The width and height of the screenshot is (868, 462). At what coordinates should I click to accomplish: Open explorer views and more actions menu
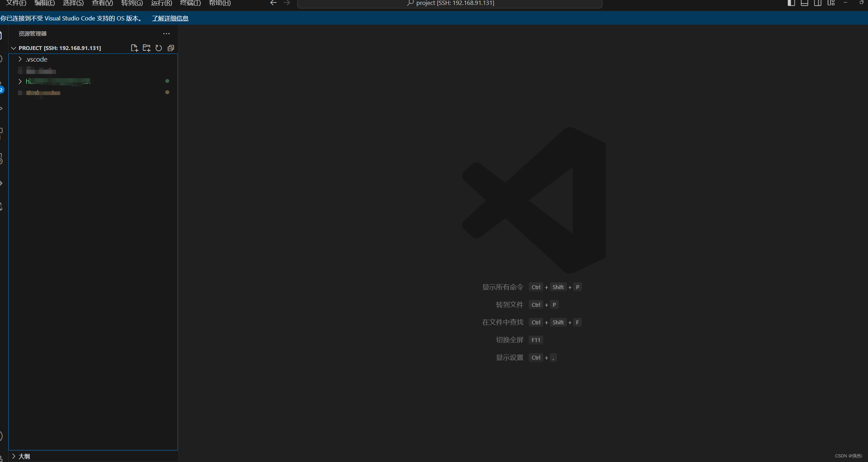click(x=166, y=33)
